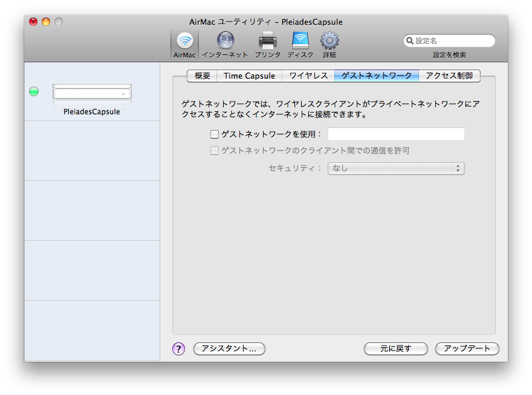Minimize the window with the yellow button
This screenshot has height=395, width=532.
pos(46,22)
